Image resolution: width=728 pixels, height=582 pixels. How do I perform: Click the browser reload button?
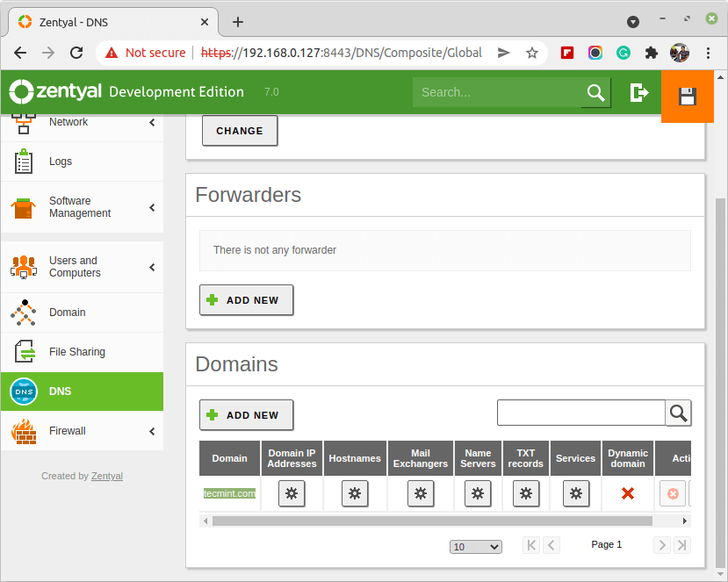point(76,53)
